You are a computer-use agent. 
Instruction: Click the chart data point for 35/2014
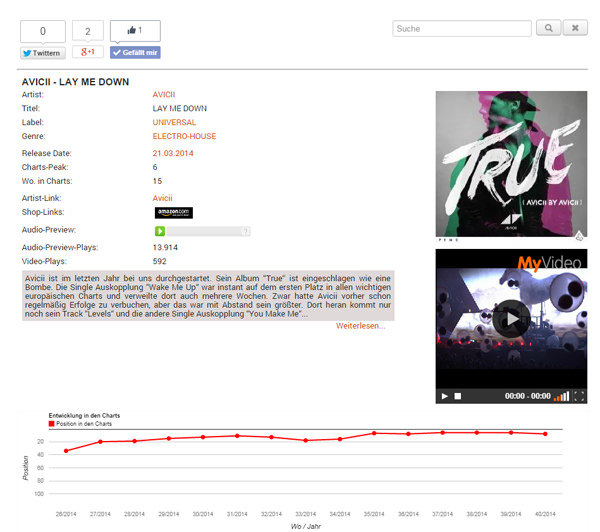click(x=374, y=433)
